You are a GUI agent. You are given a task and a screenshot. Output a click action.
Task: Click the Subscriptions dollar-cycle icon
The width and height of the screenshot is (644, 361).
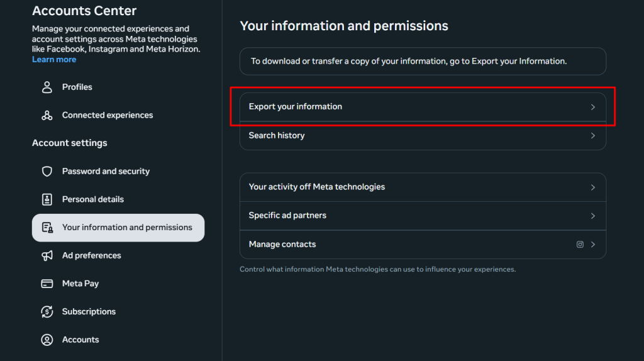tap(47, 312)
